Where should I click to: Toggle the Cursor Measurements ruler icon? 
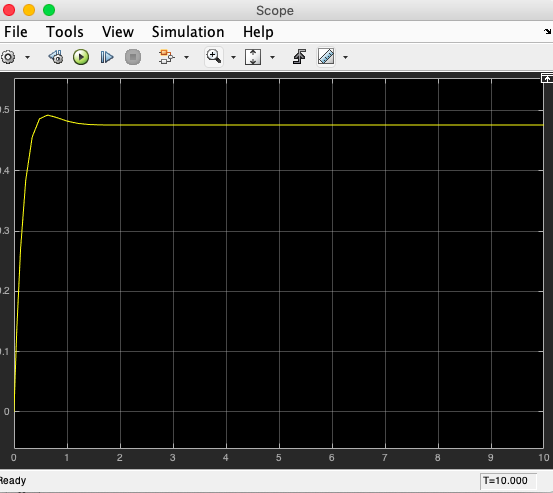326,57
